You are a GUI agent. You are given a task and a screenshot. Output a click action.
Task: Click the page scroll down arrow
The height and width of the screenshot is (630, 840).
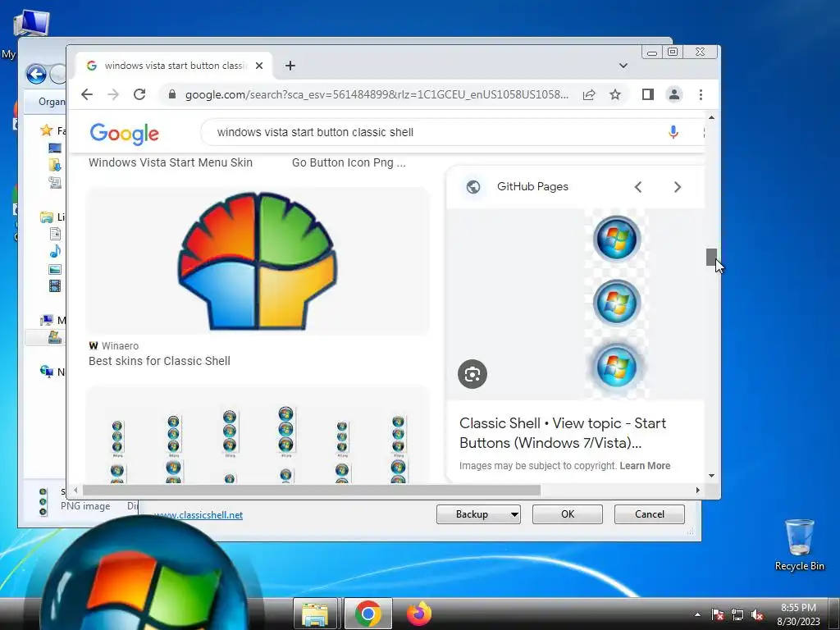711,476
